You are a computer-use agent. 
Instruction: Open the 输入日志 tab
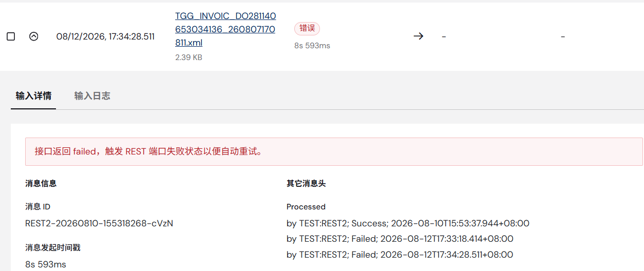92,96
